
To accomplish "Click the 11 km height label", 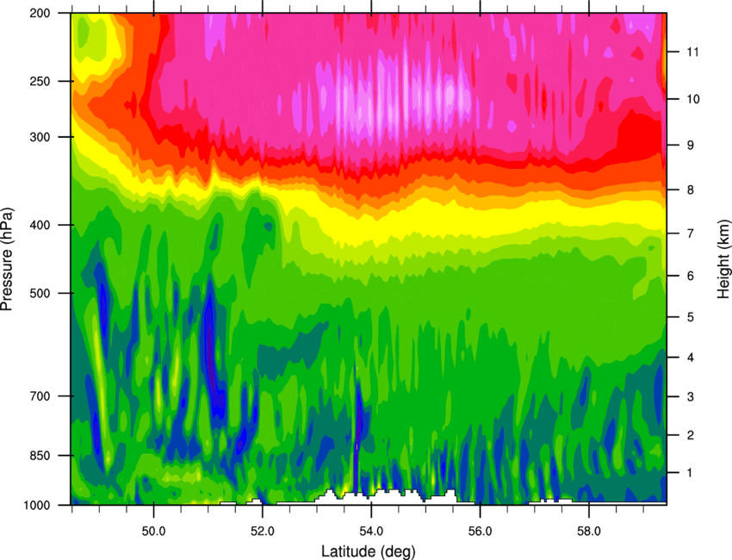I will pyautogui.click(x=693, y=52).
